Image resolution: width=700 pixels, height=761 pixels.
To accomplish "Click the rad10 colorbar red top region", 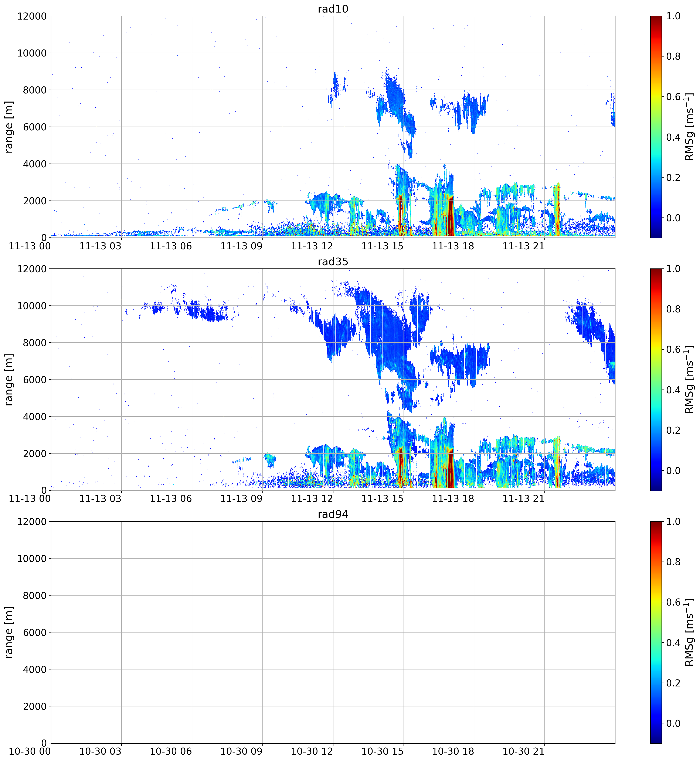I will (x=656, y=27).
